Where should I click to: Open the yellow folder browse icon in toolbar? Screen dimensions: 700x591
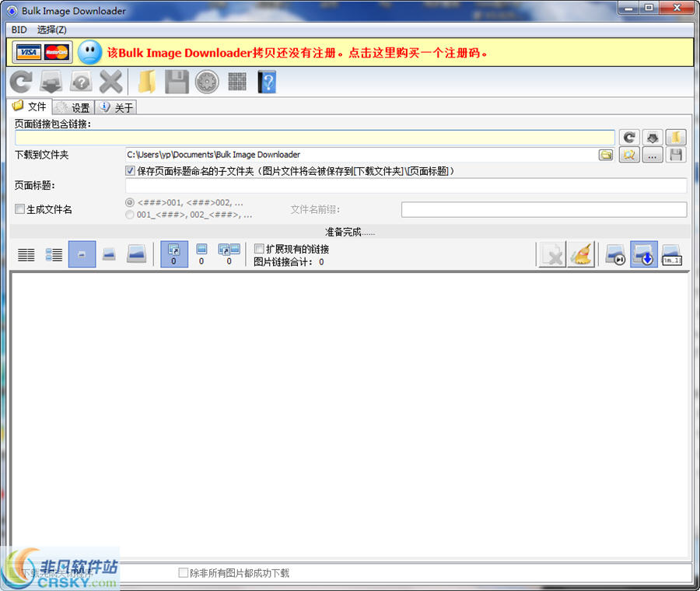pyautogui.click(x=146, y=82)
